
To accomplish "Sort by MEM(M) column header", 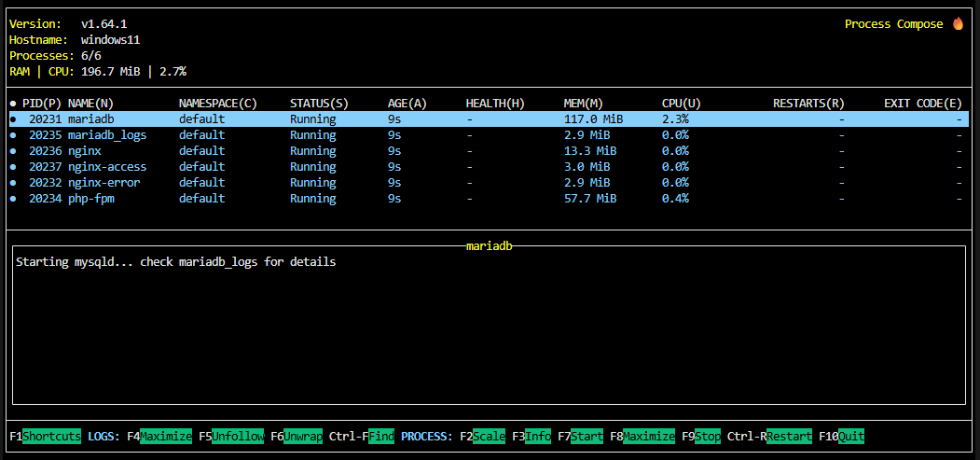I will [x=584, y=104].
